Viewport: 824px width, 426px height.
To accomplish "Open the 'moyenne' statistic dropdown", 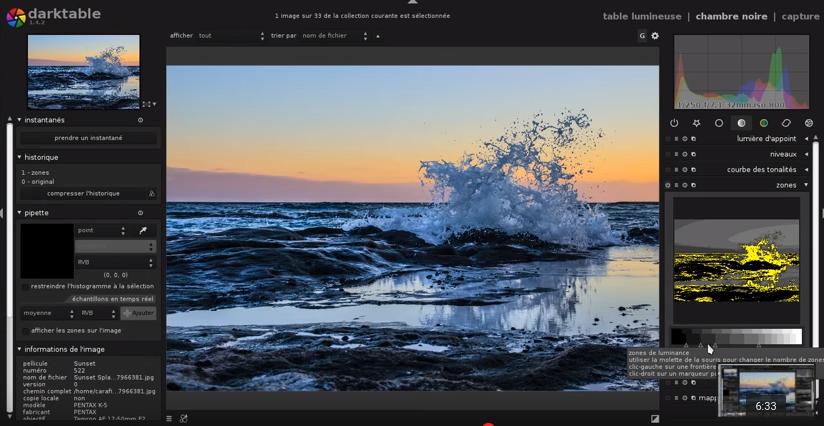I will tap(48, 313).
